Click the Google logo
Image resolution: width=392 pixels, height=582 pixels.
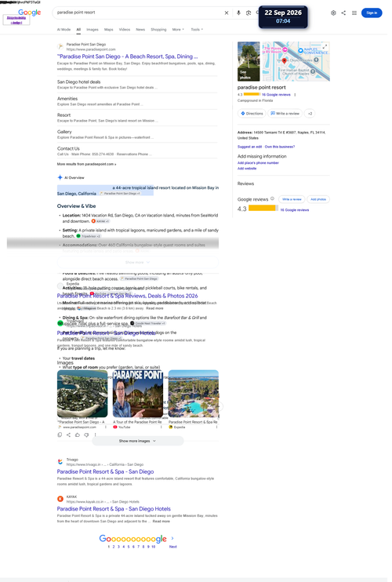[29, 13]
